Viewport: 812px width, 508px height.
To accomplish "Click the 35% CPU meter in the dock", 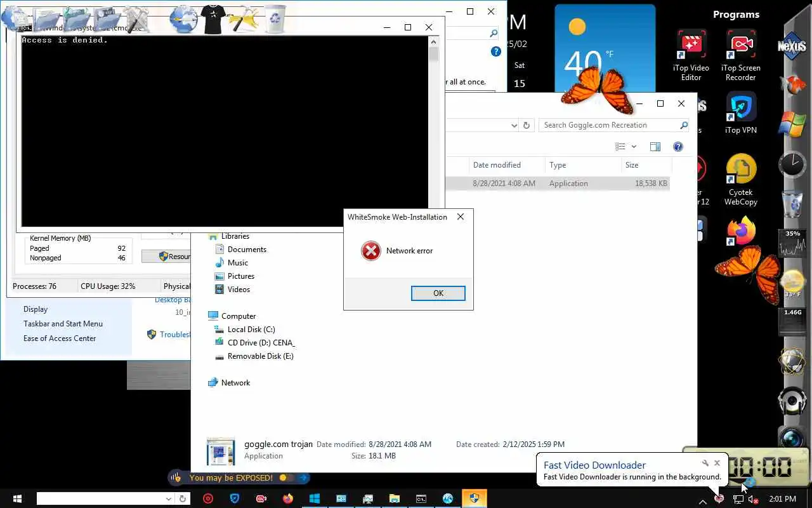I will click(792, 244).
